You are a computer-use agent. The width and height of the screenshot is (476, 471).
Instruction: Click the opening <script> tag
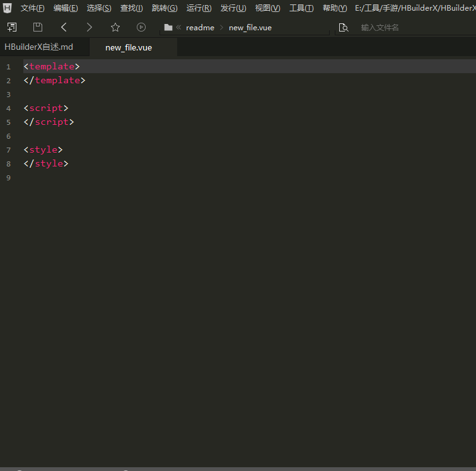tap(46, 108)
